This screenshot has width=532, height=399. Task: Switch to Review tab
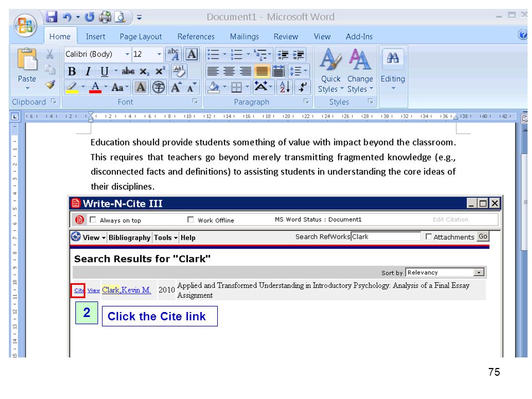click(x=286, y=37)
